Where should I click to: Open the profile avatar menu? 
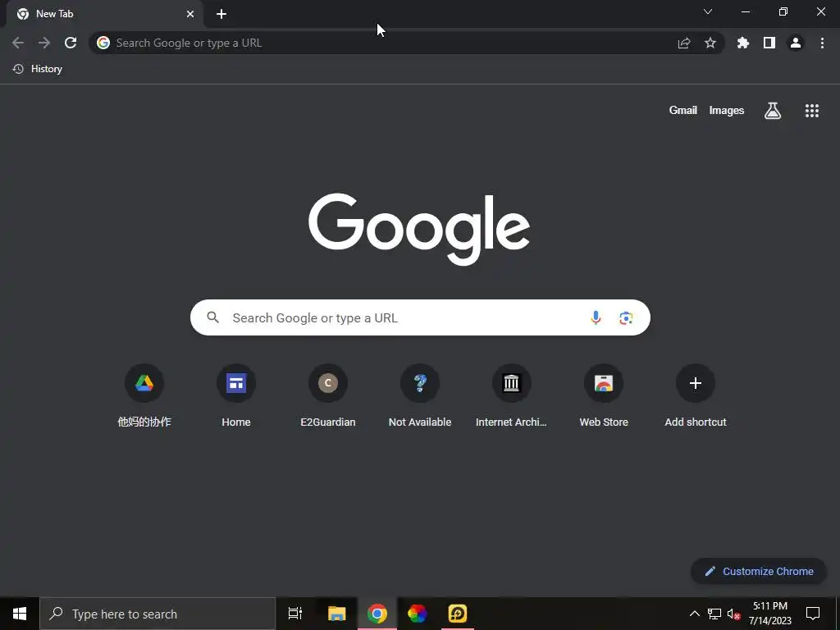click(x=796, y=43)
